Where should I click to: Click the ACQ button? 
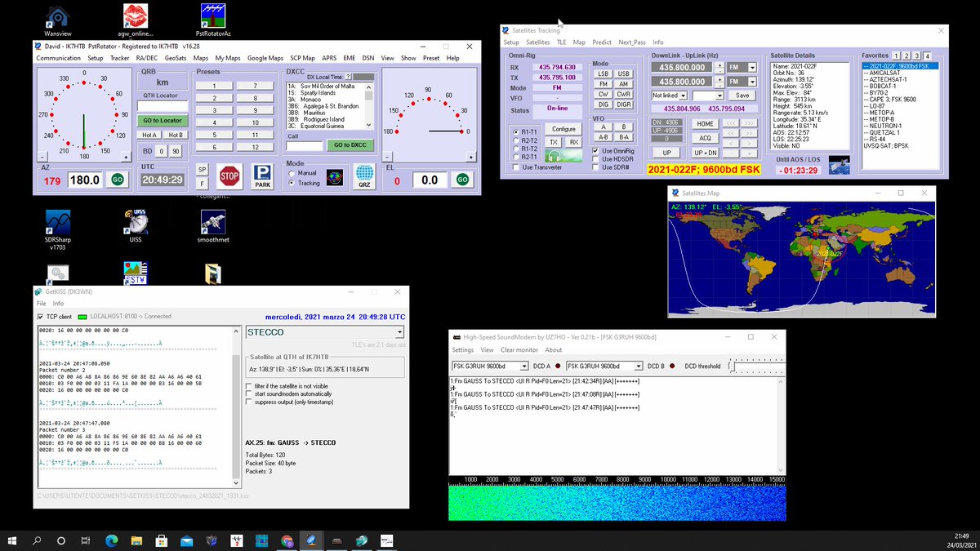pyautogui.click(x=704, y=138)
